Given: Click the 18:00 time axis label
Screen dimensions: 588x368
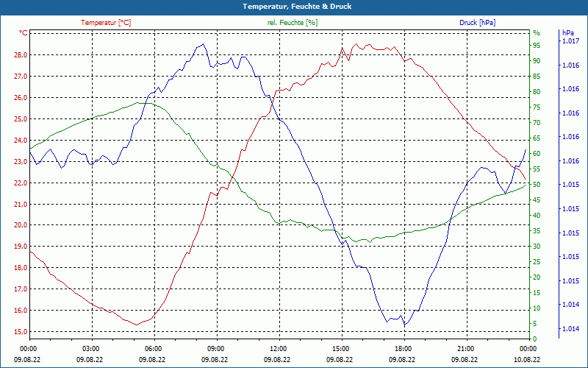Looking at the screenshot, I should click(402, 349).
